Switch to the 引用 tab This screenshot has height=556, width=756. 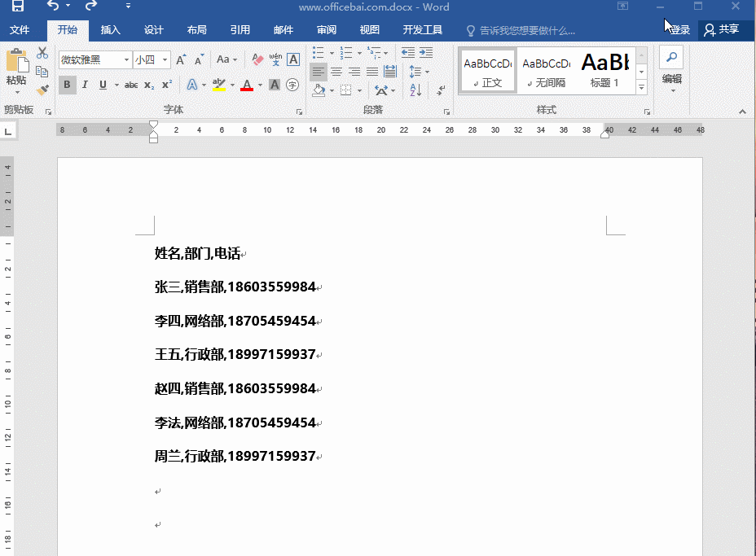(240, 30)
